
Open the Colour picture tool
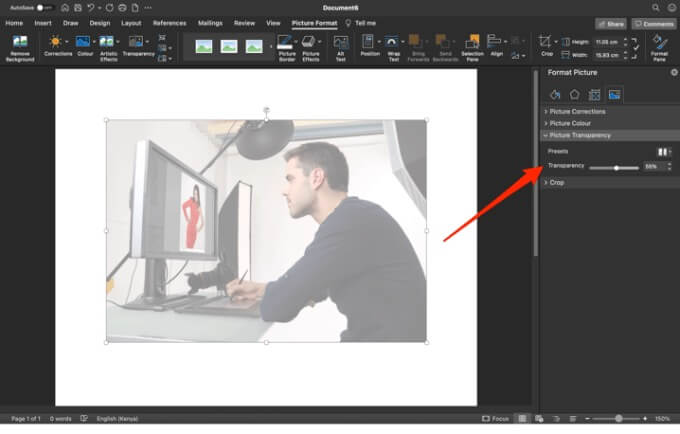pos(83,42)
